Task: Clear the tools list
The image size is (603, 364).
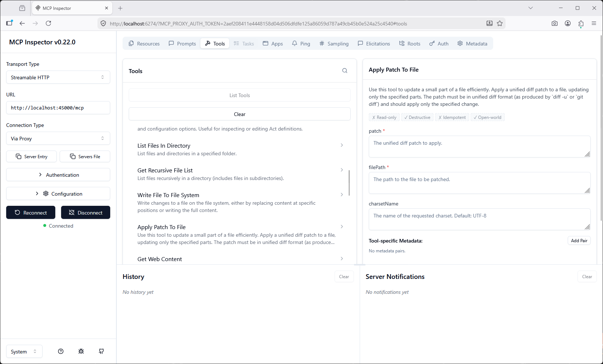Action: [240, 114]
